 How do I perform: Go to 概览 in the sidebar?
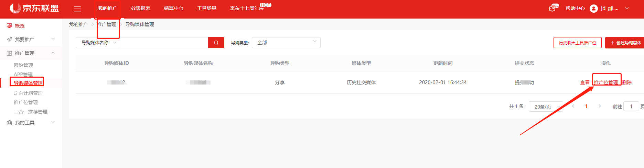click(x=20, y=26)
